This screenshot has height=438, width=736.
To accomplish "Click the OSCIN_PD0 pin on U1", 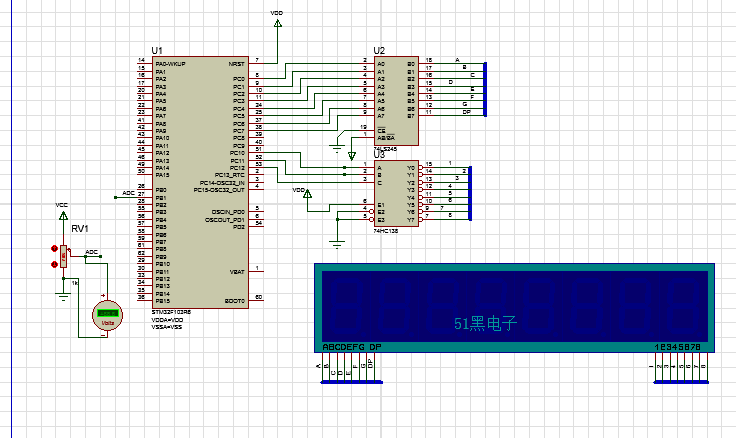I will coord(256,212).
